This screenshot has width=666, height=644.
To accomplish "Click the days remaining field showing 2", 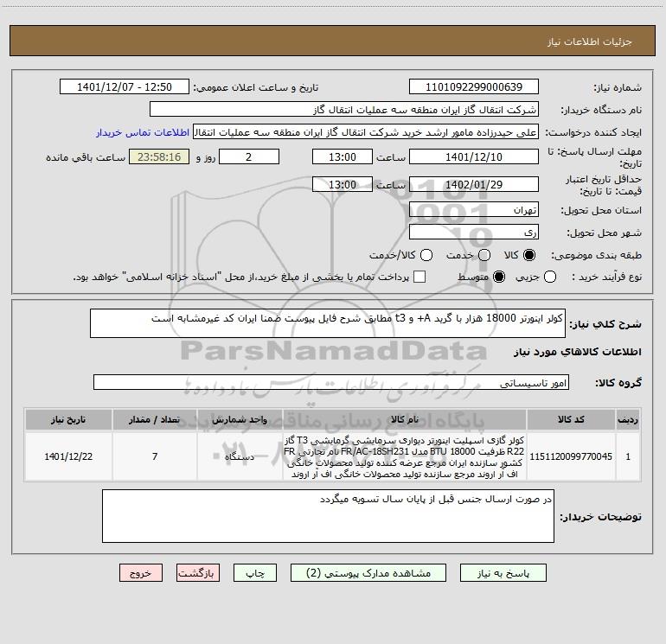I will point(249,156).
